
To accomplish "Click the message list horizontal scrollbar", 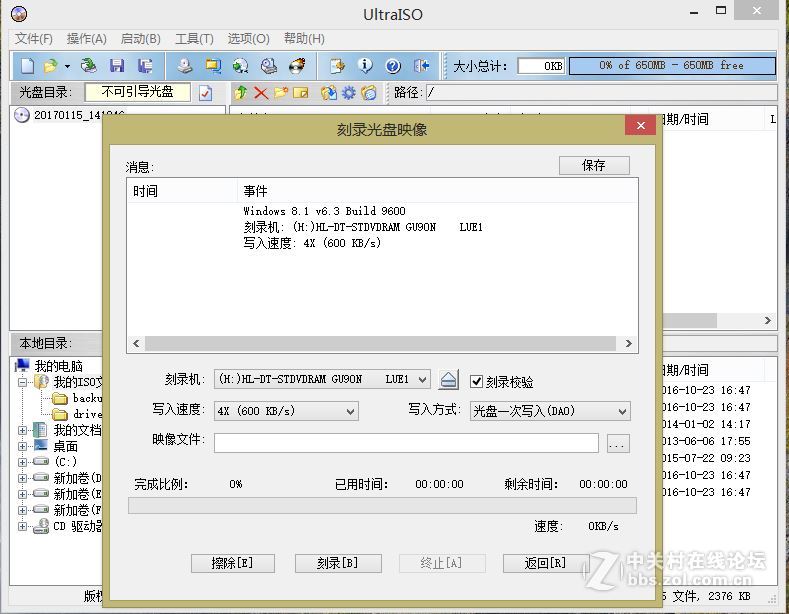I will tap(380, 343).
